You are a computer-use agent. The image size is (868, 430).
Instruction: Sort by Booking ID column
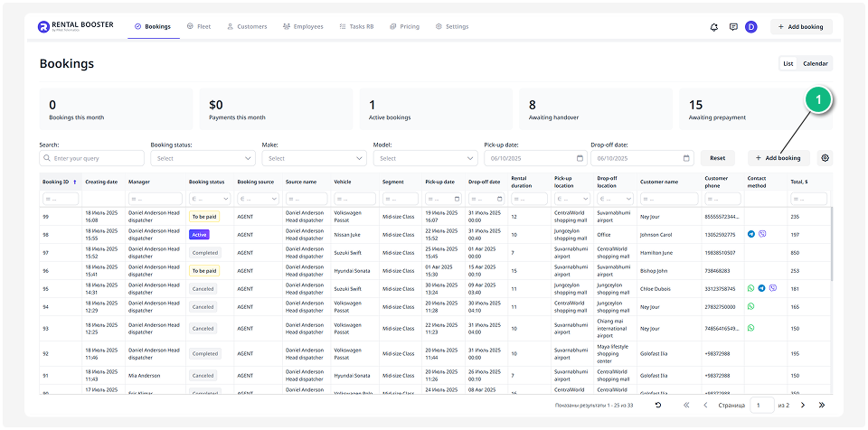[59, 182]
